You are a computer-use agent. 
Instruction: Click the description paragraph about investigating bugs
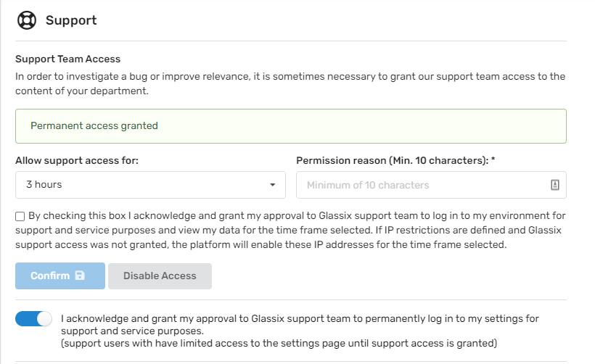click(x=290, y=83)
